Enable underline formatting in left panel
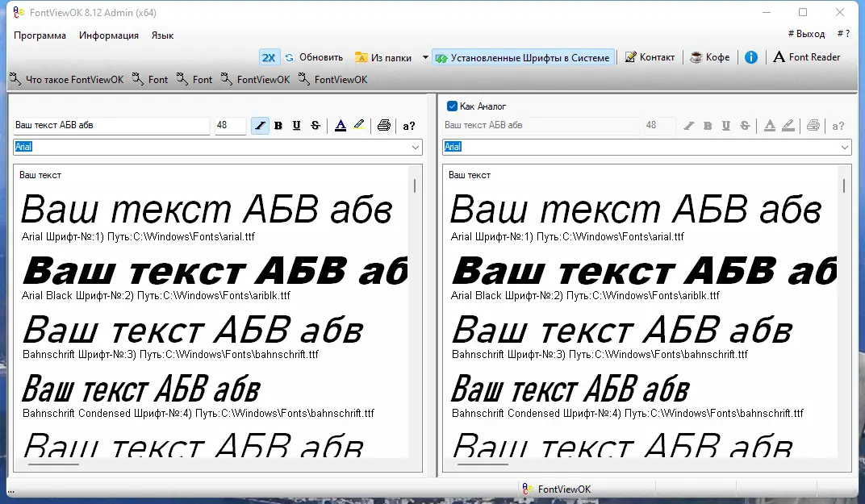 [297, 126]
